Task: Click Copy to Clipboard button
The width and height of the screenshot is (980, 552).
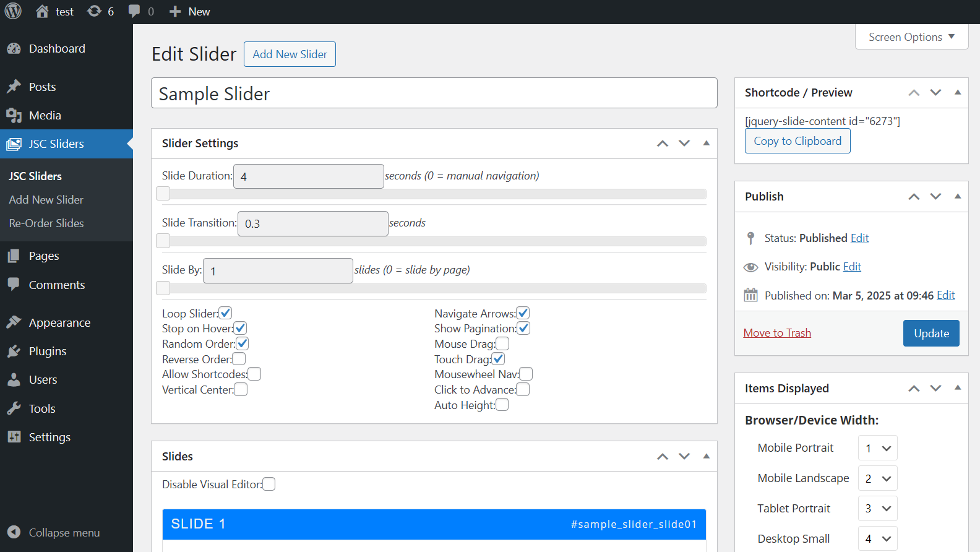Action: pos(797,141)
